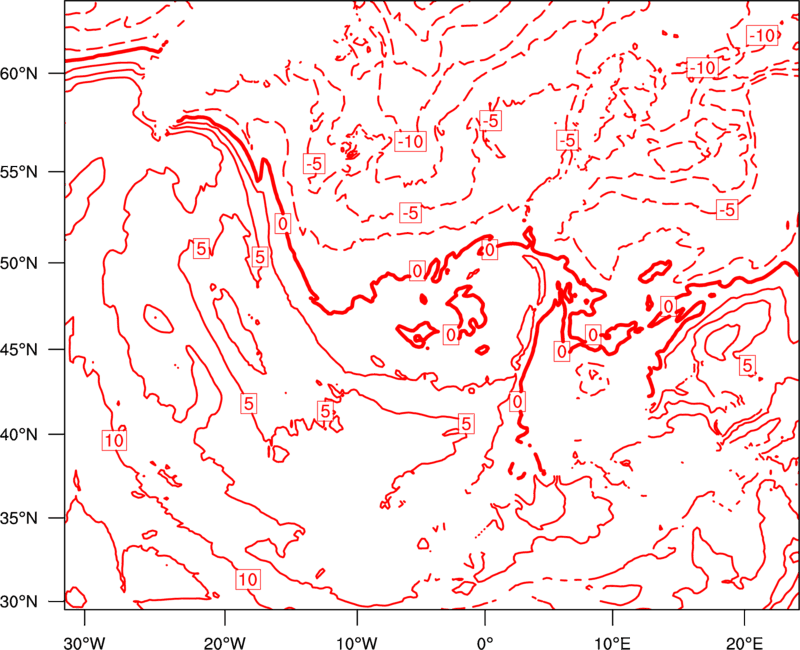Select the 45°N latitude label

(19, 350)
